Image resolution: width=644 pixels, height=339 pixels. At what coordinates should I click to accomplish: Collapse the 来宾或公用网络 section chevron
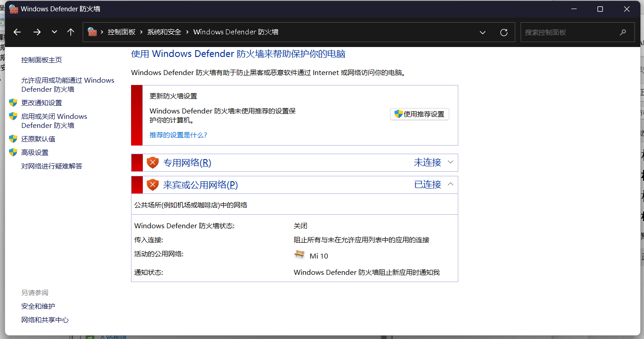click(x=450, y=184)
